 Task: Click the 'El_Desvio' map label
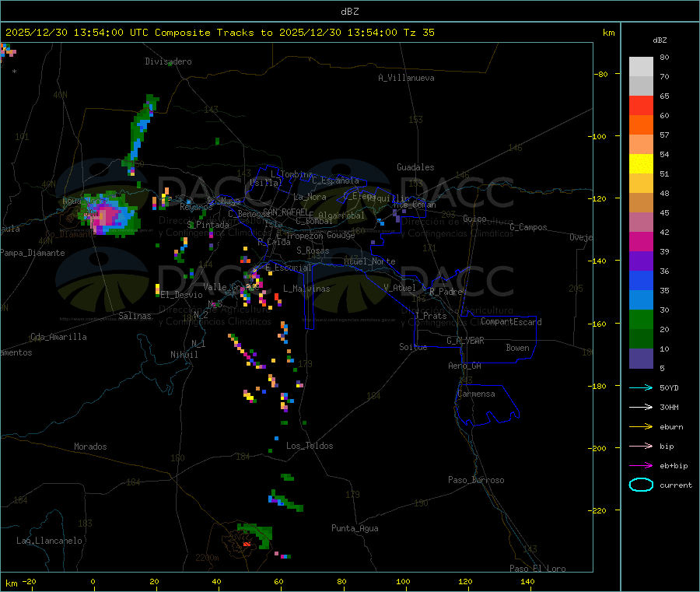pos(182,295)
